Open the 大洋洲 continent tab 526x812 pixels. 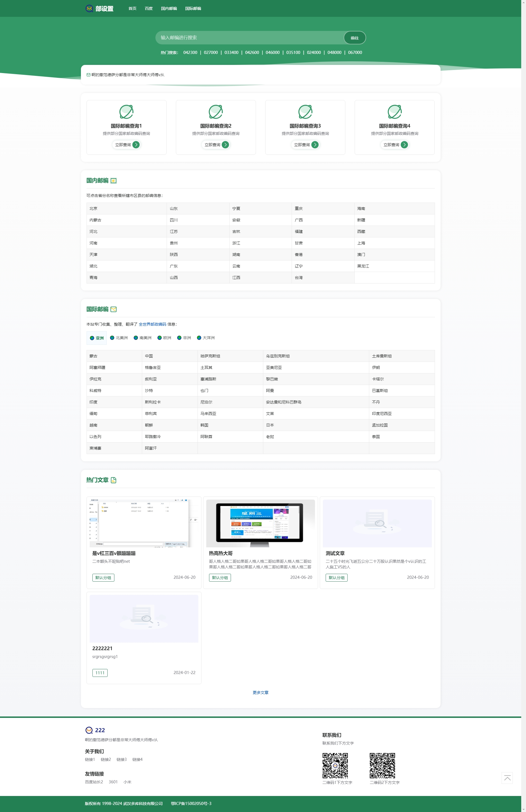point(206,338)
